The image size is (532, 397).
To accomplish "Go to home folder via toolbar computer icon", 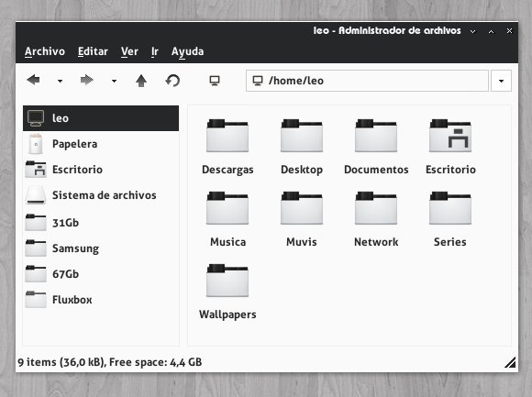I will point(215,81).
